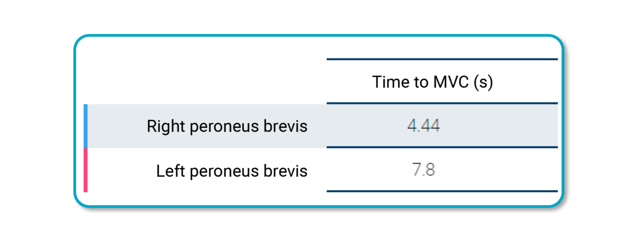Click the dark line above the column header
The width and height of the screenshot is (644, 247).
[x=442, y=59]
